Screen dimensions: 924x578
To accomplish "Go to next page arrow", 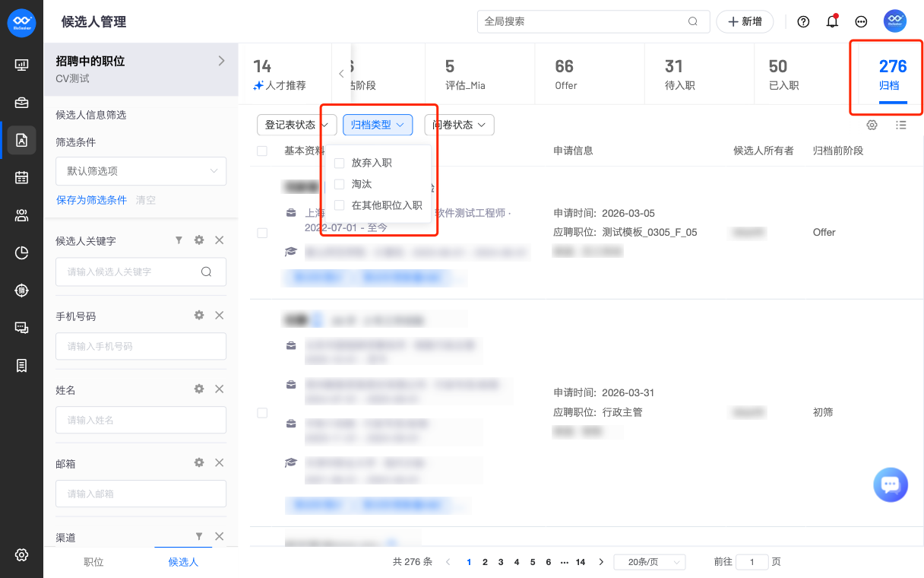I will [601, 562].
